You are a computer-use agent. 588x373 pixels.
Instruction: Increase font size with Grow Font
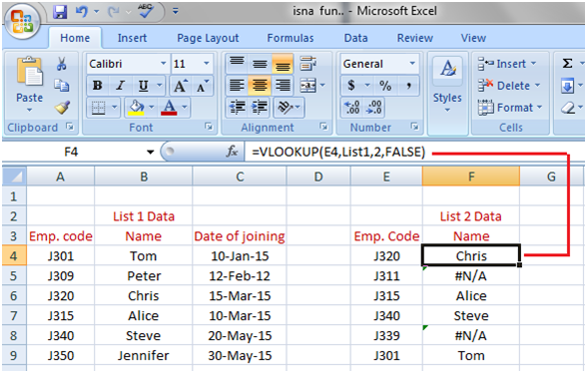[x=181, y=86]
